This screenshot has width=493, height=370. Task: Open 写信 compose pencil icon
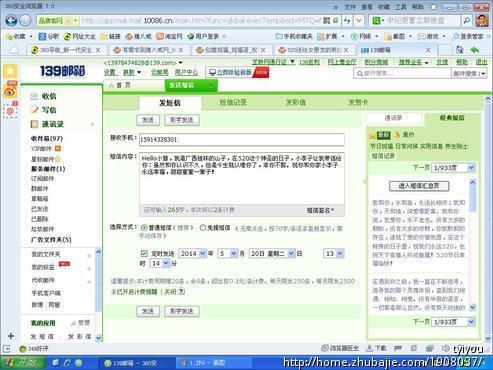34,110
